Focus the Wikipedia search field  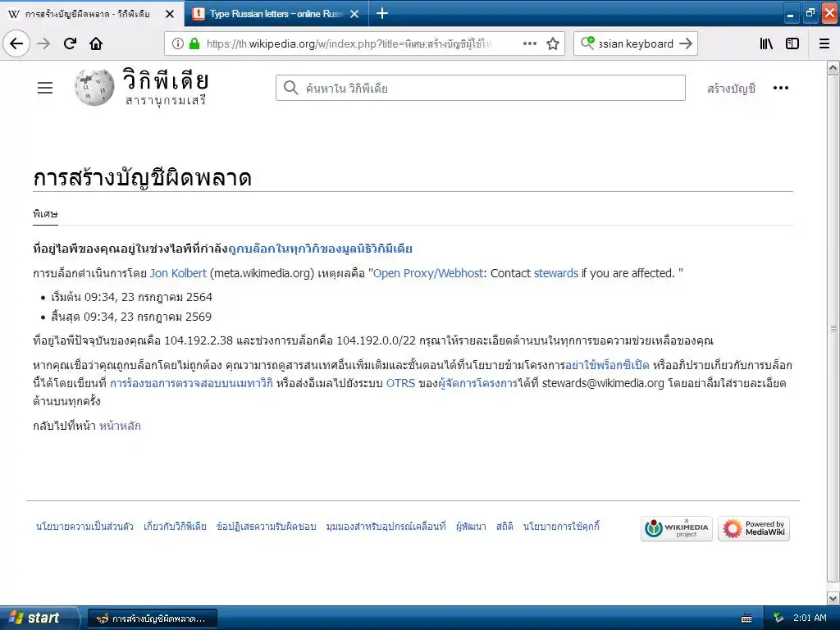tap(481, 88)
